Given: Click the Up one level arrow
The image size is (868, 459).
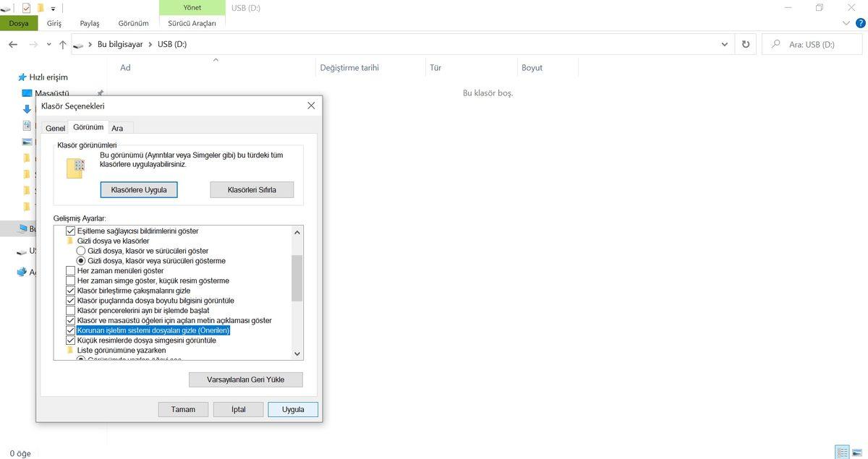Looking at the screenshot, I should point(63,45).
